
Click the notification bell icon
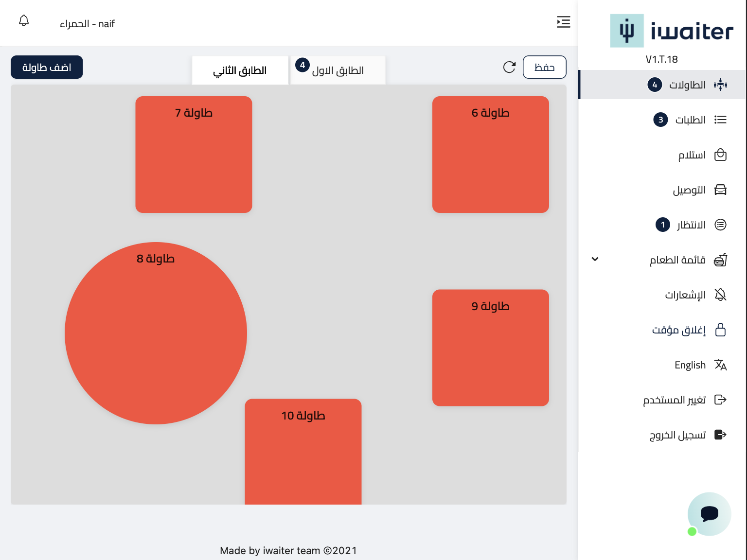(x=24, y=21)
